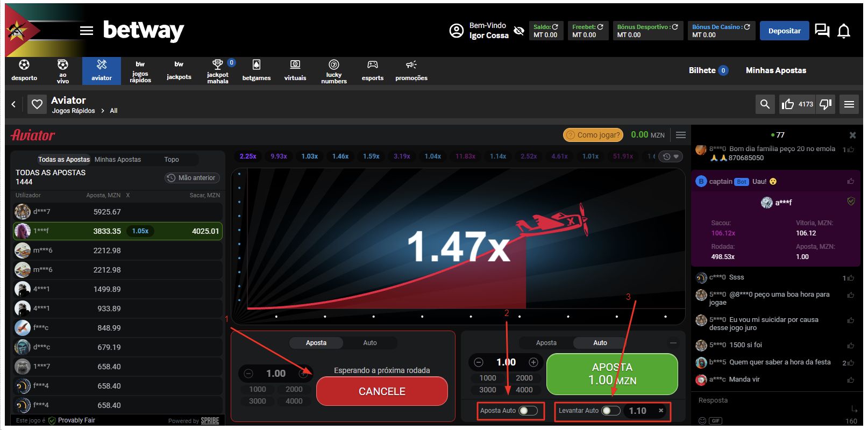
Task: Refresh the Freebet balance
Action: (600, 26)
